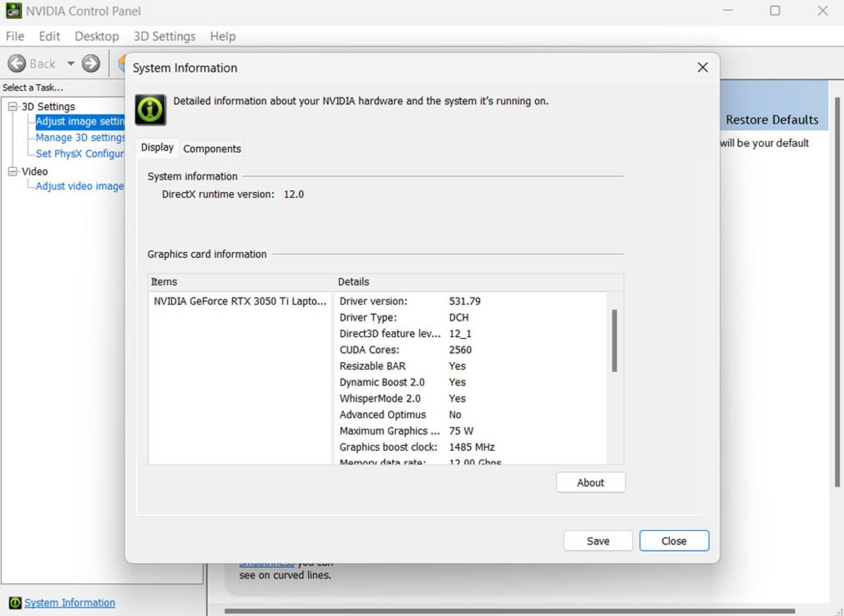Click the NVIDIA Control Panel title icon
Viewport: 844px width, 616px height.
click(13, 11)
